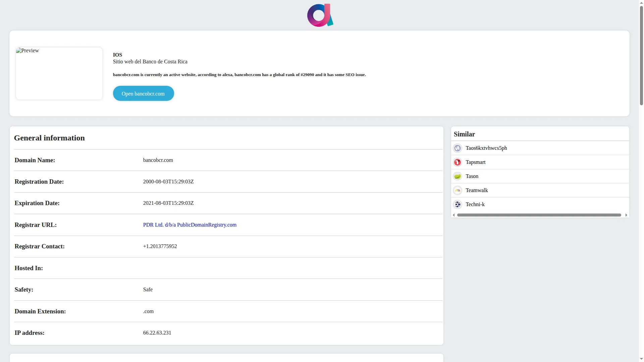
Task: Click the Similar panel heading
Action: (x=464, y=134)
